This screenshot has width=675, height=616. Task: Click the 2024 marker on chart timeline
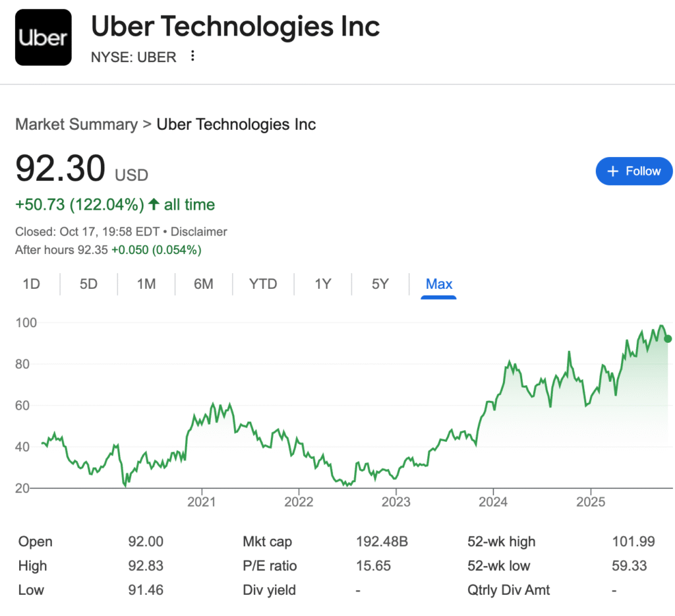click(493, 503)
